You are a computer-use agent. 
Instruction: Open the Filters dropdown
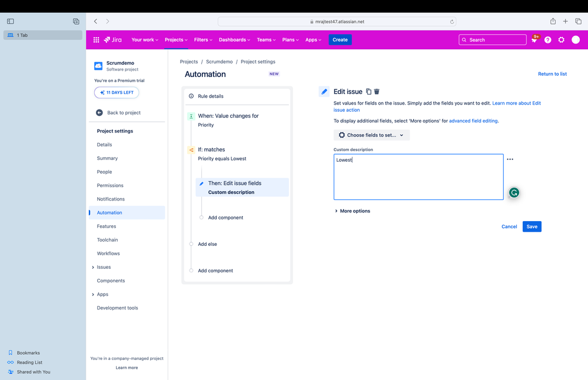pyautogui.click(x=203, y=40)
